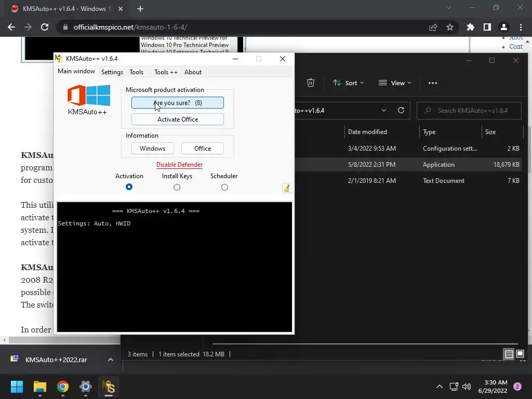Click the Cont link on the webpage
532x399 pixels.
coord(516,47)
